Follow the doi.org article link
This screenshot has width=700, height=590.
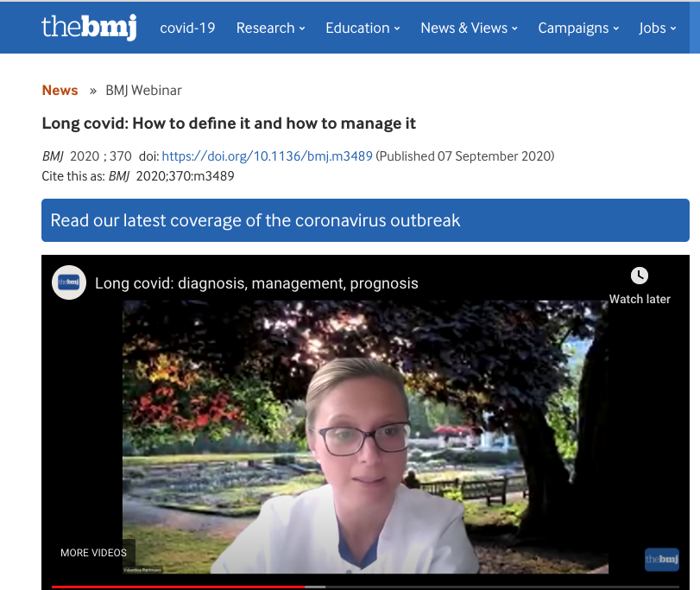[x=267, y=156]
